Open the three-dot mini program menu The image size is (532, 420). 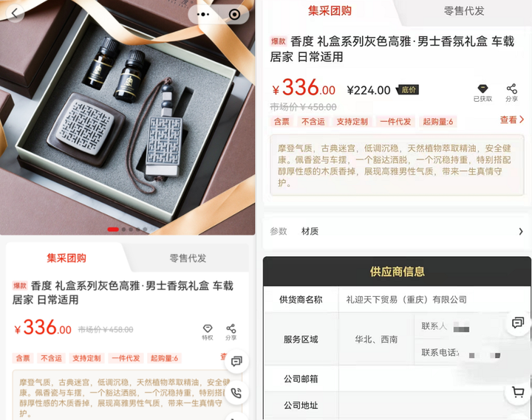(203, 14)
